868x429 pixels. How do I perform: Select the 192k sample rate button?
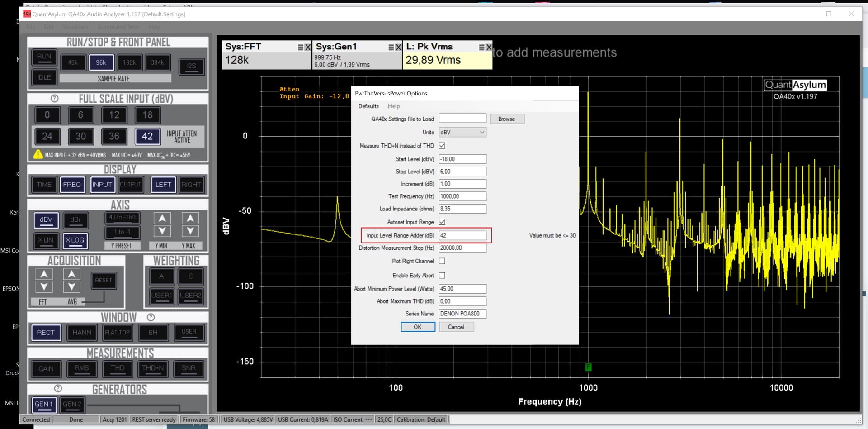[x=129, y=62]
